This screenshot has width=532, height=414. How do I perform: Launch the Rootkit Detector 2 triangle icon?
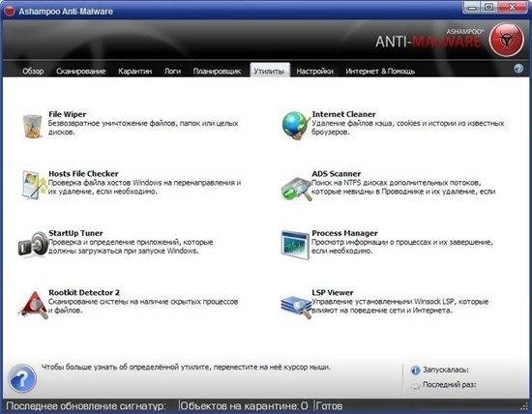point(34,305)
